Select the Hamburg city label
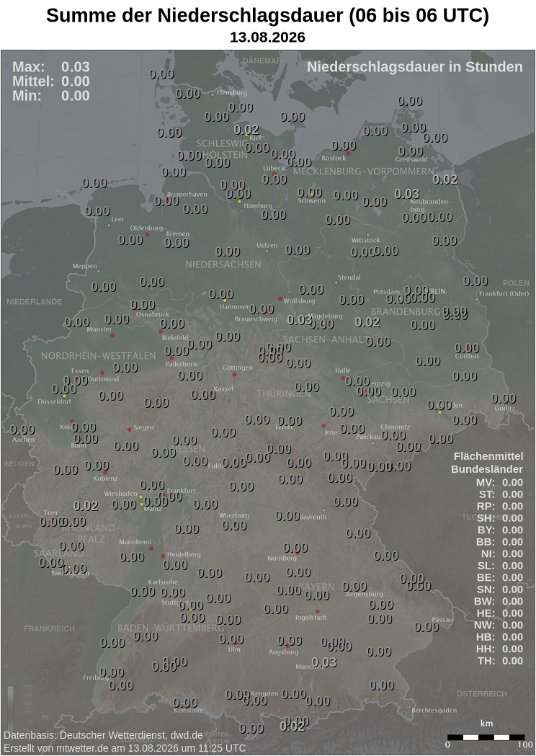Image resolution: width=536 pixels, height=756 pixels. [x=258, y=205]
